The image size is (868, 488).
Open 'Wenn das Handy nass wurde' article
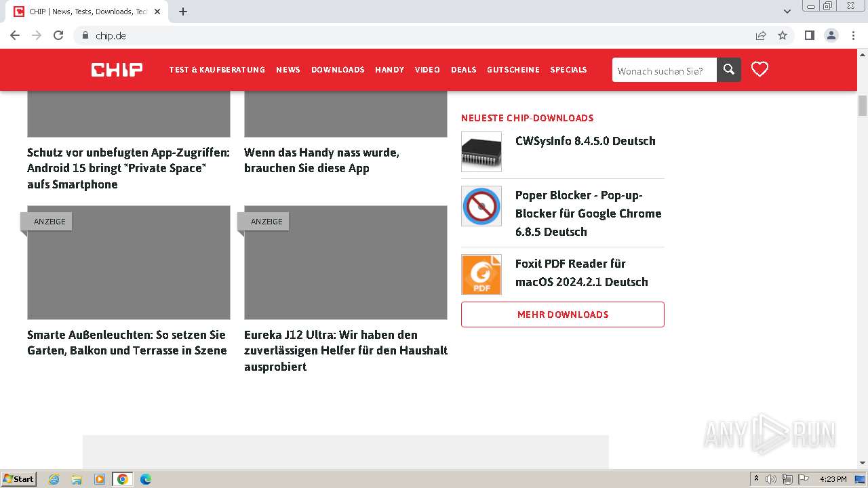[x=321, y=160]
